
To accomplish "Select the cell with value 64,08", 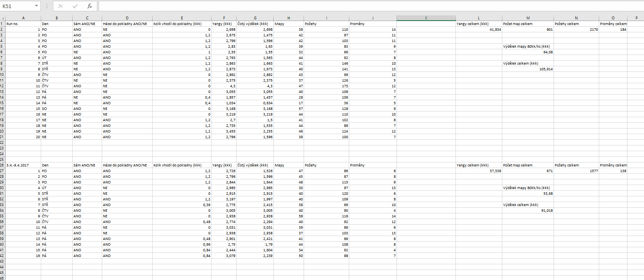I will pyautogui.click(x=528, y=52).
